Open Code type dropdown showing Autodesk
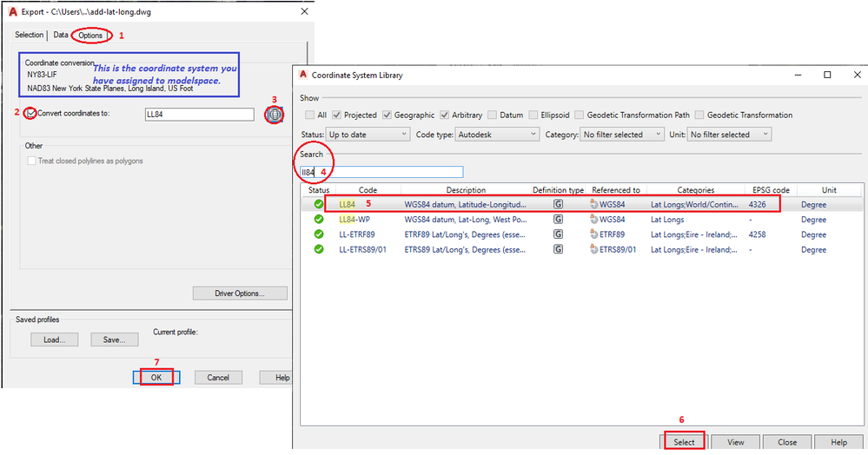The width and height of the screenshot is (868, 455). (497, 135)
